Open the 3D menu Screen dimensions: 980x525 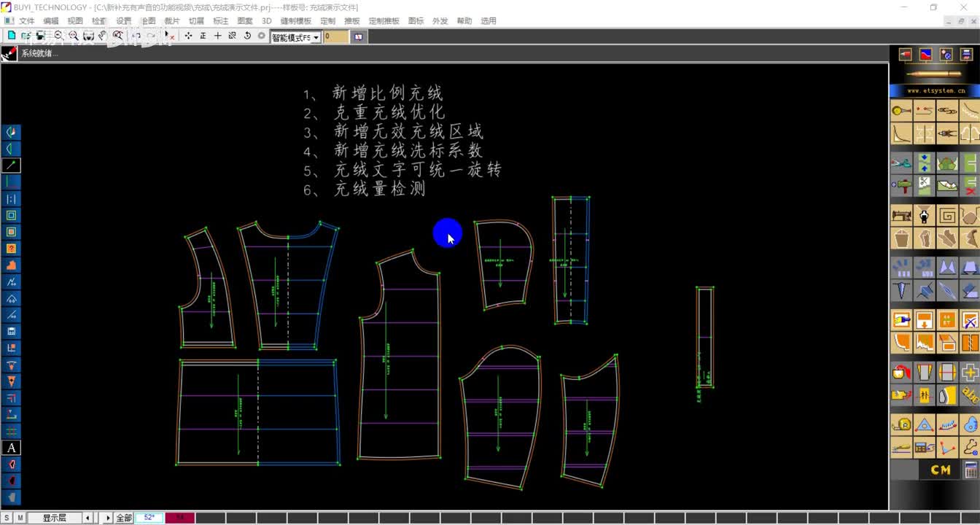pyautogui.click(x=266, y=21)
